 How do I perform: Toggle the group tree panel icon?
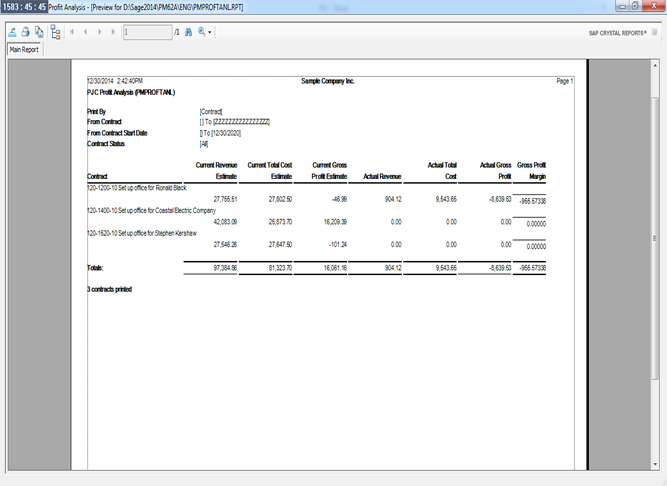pos(55,32)
